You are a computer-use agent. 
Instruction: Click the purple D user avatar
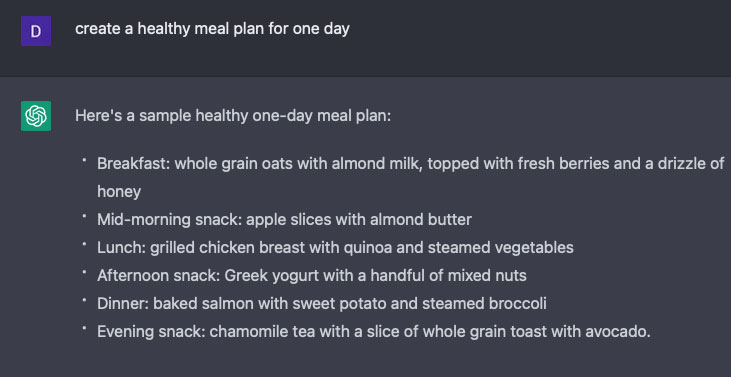pos(36,31)
